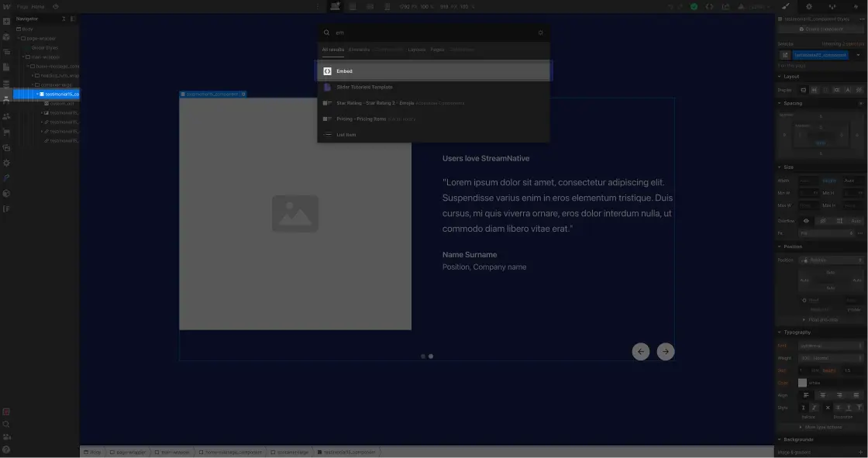Open the code export icon in top bar

[x=709, y=7]
